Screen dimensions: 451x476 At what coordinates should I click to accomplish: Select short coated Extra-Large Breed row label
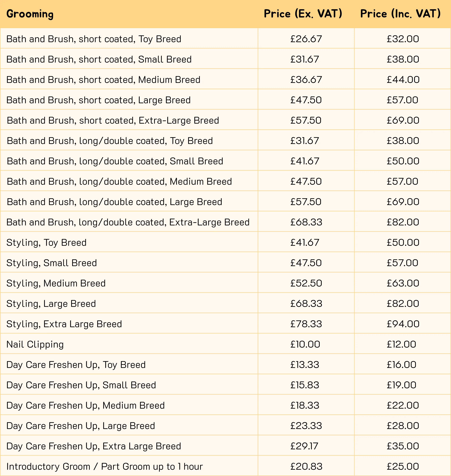[x=113, y=120]
